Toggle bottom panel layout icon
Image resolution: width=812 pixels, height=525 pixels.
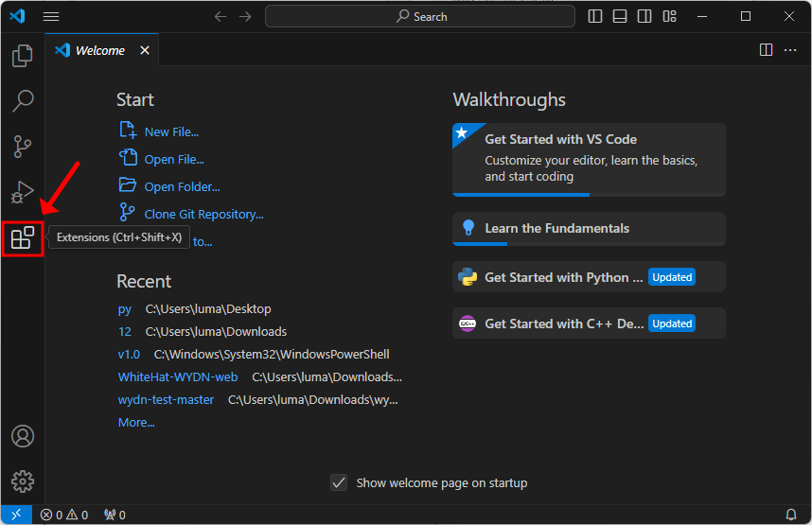(x=620, y=17)
